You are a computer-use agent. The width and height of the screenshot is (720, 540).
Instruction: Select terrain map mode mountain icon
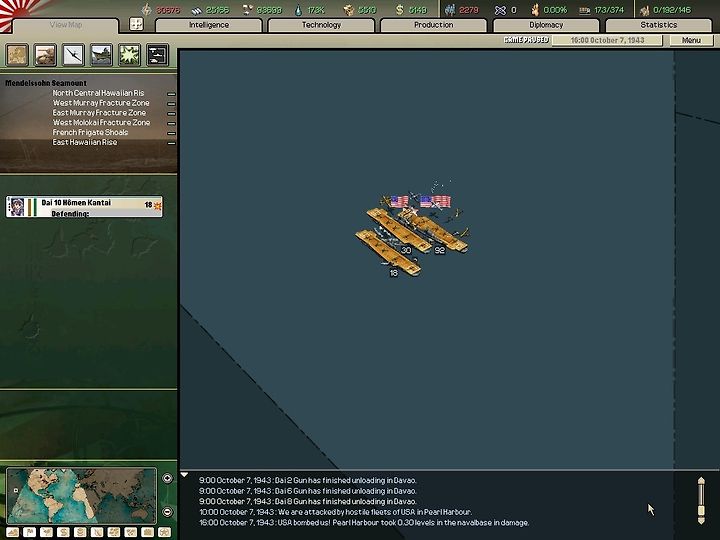(x=12, y=532)
